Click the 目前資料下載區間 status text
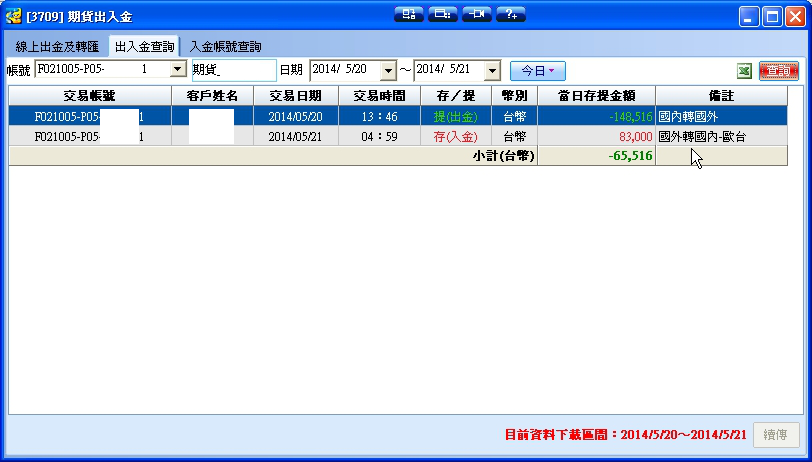Image resolution: width=812 pixels, height=462 pixels. (626, 435)
